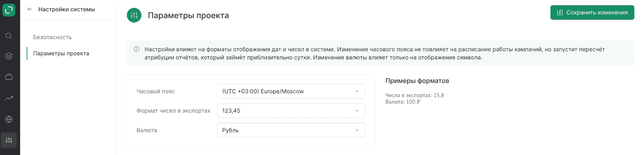Open the briefcase sidebar icon

(x=9, y=77)
